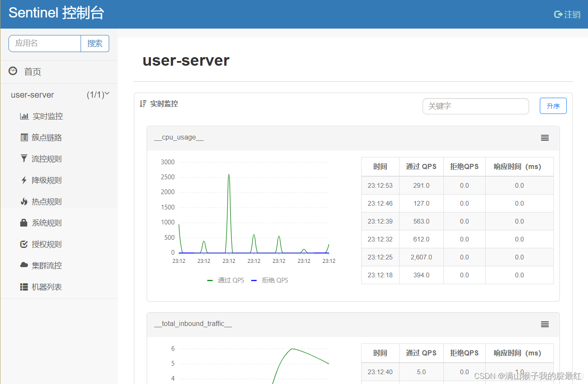Click cpu_usage table 拒绝QPS header
This screenshot has height=384, width=588.
(x=464, y=167)
